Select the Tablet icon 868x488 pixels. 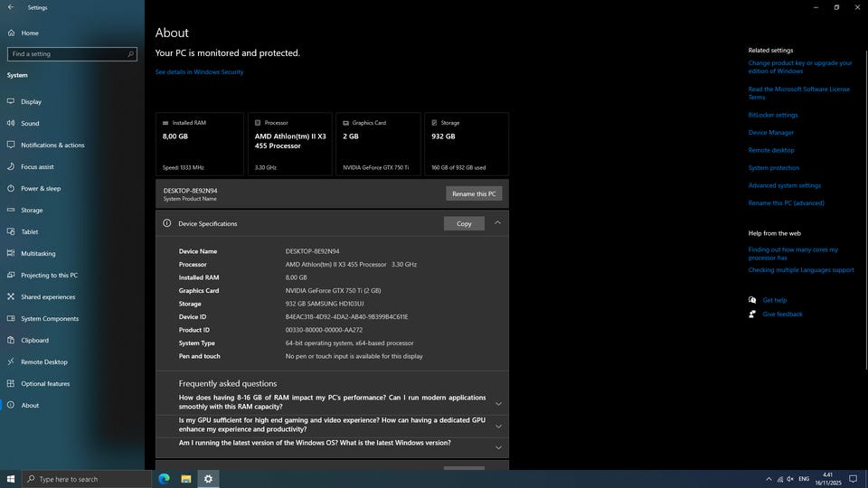[11, 231]
